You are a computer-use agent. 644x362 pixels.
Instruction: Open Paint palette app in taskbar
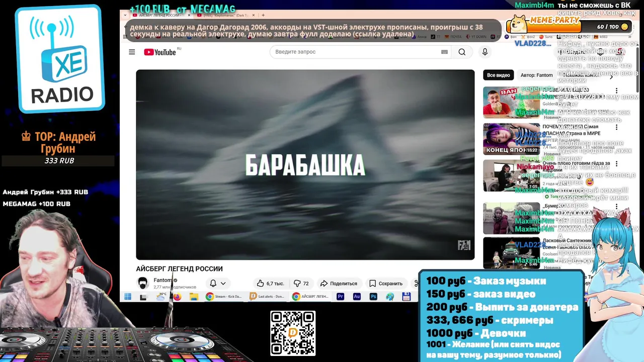[390, 297]
